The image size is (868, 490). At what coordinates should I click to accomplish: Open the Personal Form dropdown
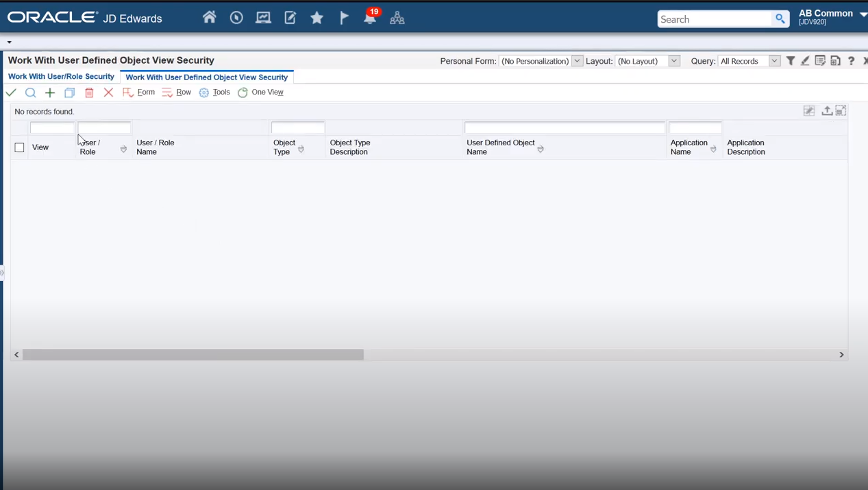[x=577, y=61]
